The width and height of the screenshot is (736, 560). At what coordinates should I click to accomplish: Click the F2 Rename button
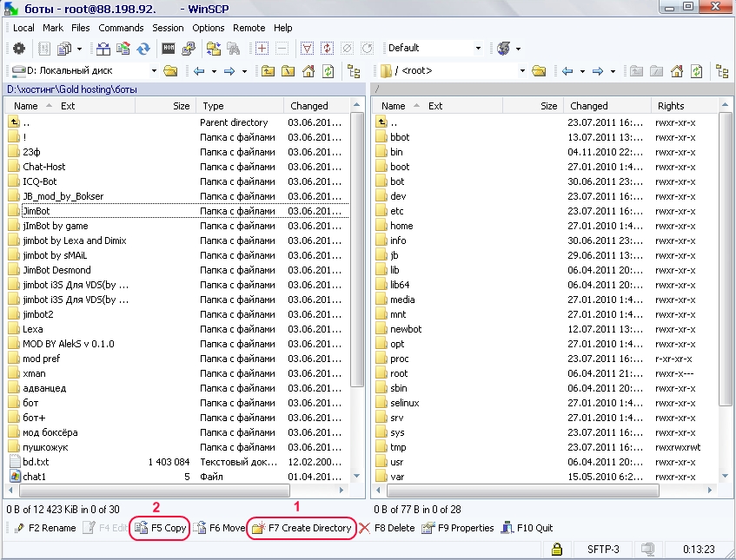point(45,528)
